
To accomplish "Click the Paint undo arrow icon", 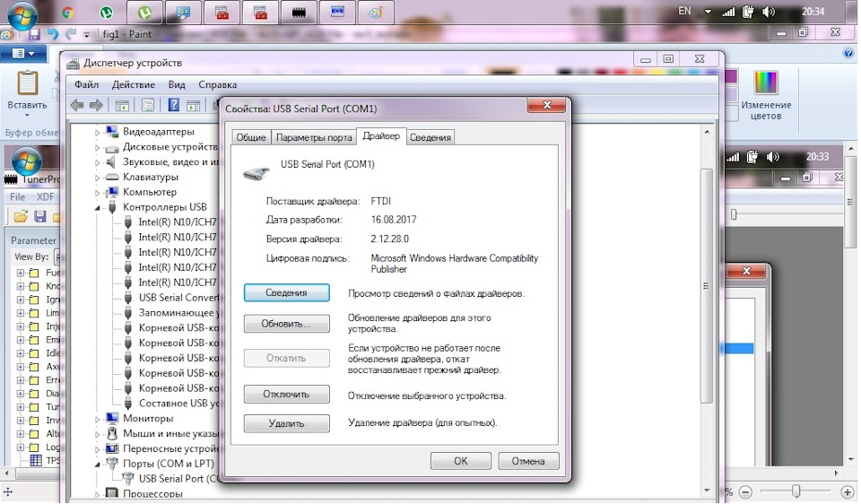I will click(x=53, y=35).
